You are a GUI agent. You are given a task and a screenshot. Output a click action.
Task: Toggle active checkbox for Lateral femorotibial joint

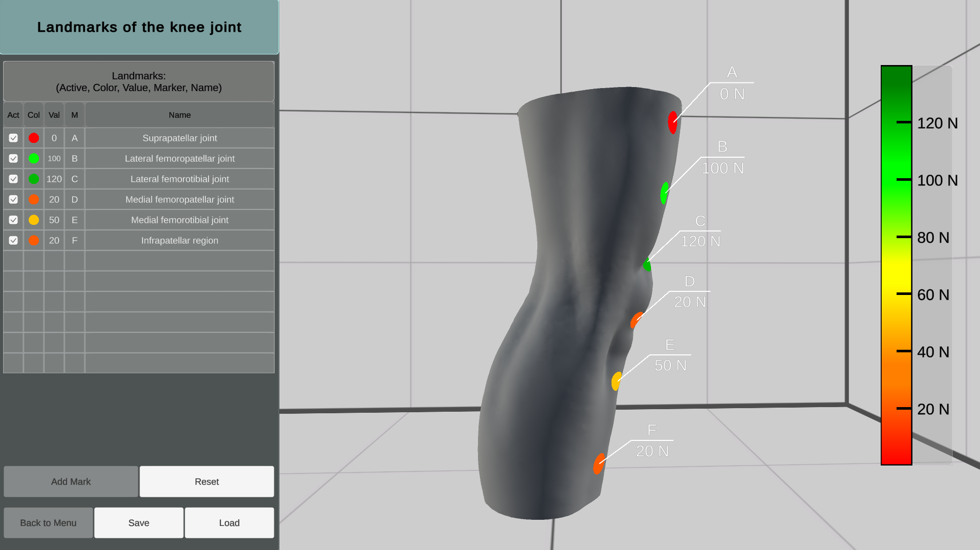click(13, 179)
